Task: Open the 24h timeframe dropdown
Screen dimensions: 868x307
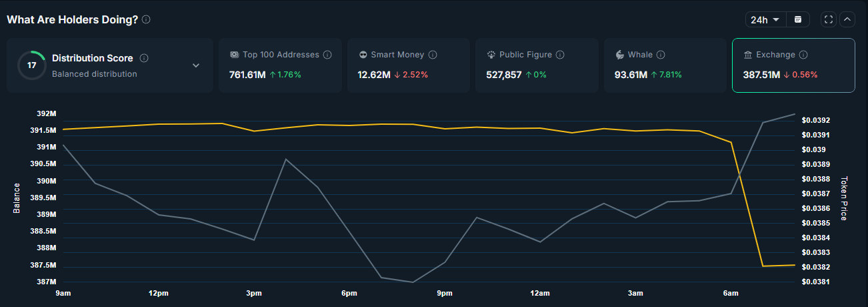Action: point(765,19)
